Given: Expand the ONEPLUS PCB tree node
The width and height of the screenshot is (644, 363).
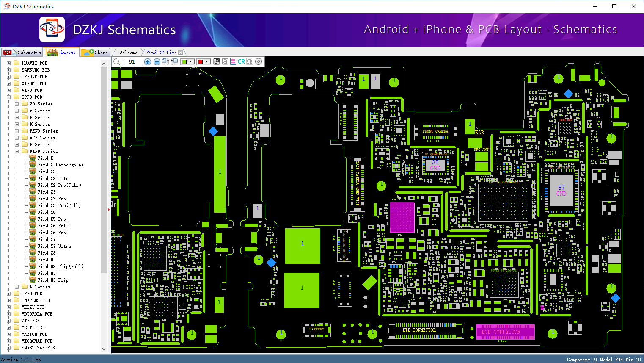Looking at the screenshot, I should click(9, 300).
